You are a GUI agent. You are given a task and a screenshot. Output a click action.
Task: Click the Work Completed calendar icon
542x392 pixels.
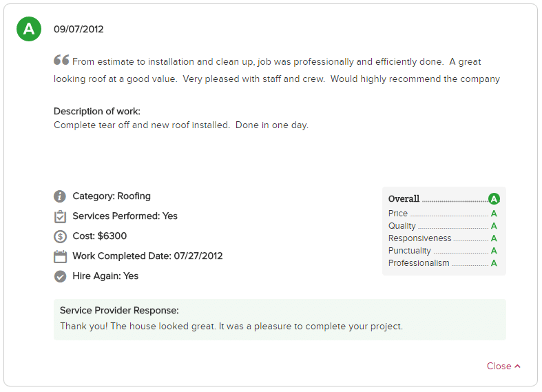(60, 256)
